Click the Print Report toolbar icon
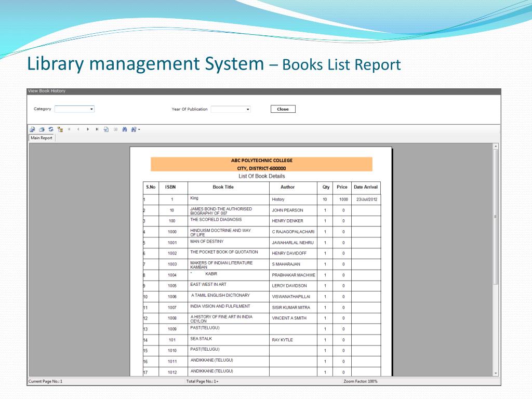Viewport: 532px width, 399px height. (x=42, y=129)
